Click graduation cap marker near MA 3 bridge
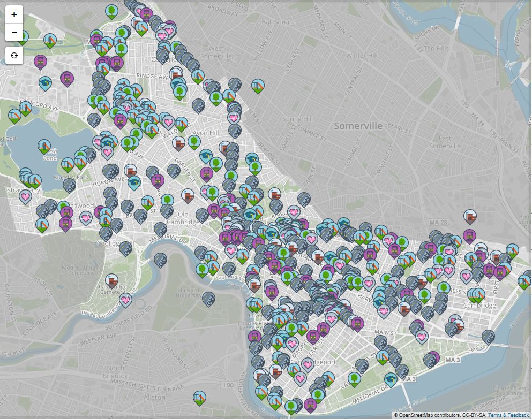 (391, 379)
